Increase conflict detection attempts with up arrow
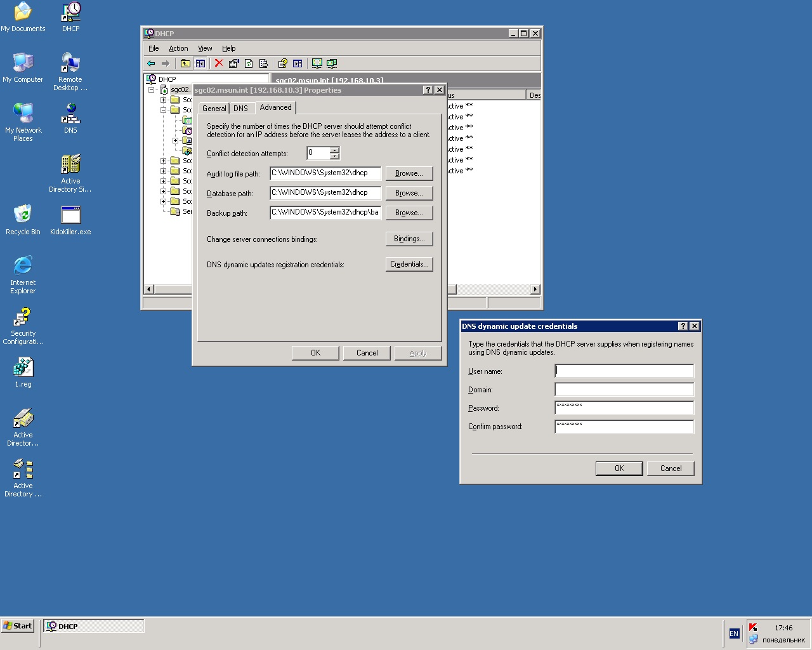The image size is (812, 650). pyautogui.click(x=334, y=150)
